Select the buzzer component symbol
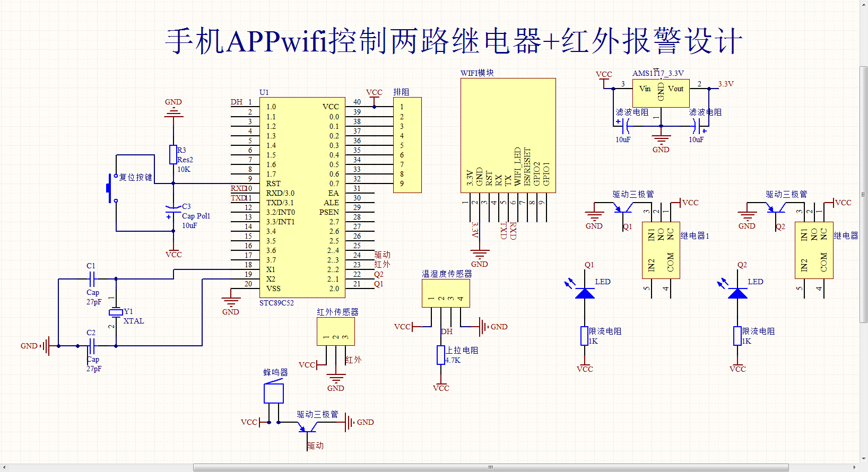 [x=274, y=394]
